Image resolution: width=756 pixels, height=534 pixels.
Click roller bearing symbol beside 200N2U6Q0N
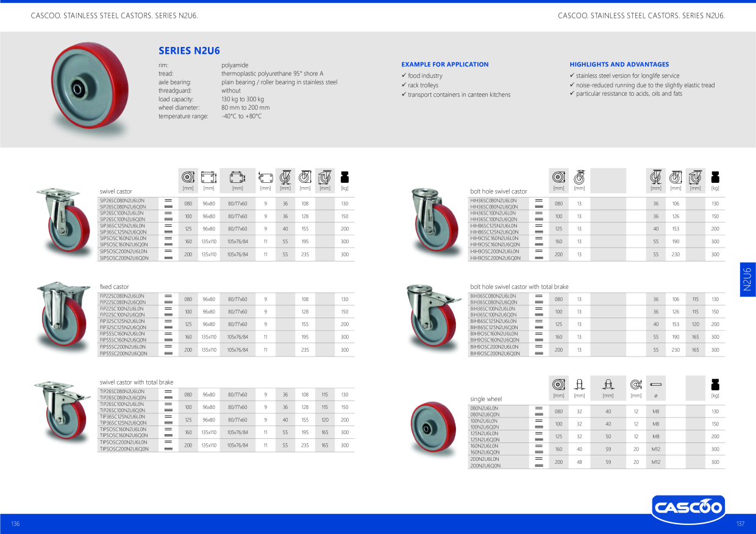(x=538, y=465)
